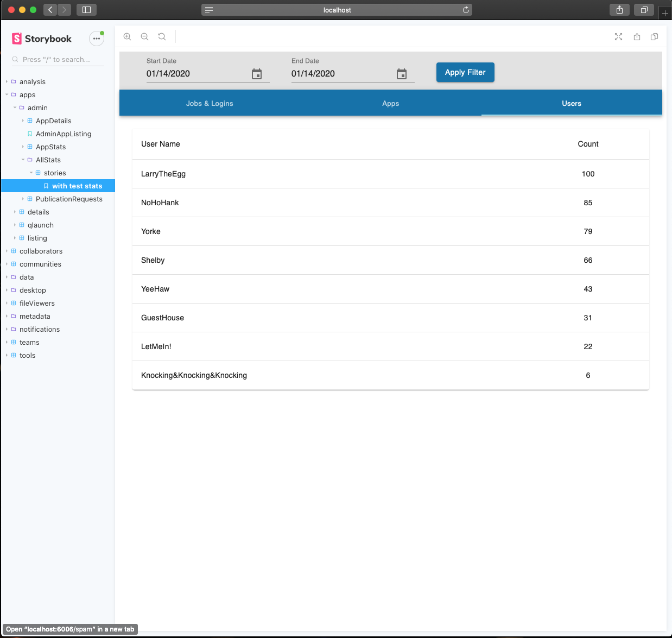
Task: Click the Apply Filter button
Action: pos(465,72)
